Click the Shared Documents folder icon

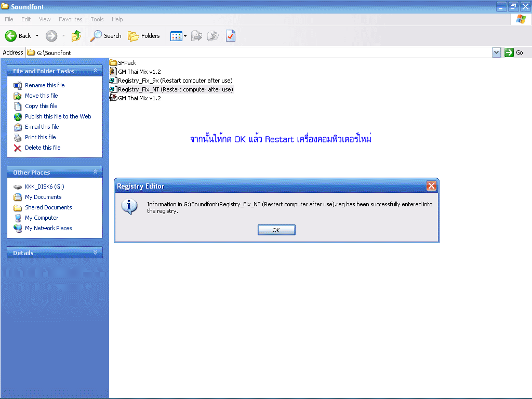point(18,208)
